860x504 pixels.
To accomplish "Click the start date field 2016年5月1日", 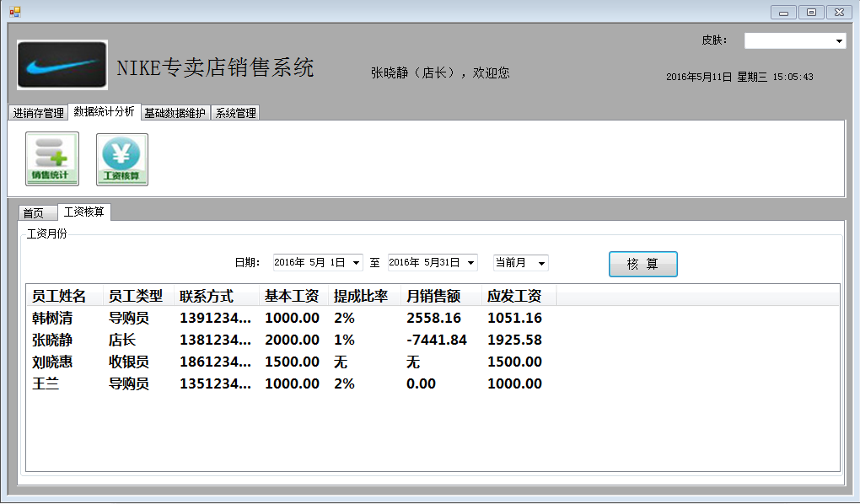I will (x=318, y=263).
